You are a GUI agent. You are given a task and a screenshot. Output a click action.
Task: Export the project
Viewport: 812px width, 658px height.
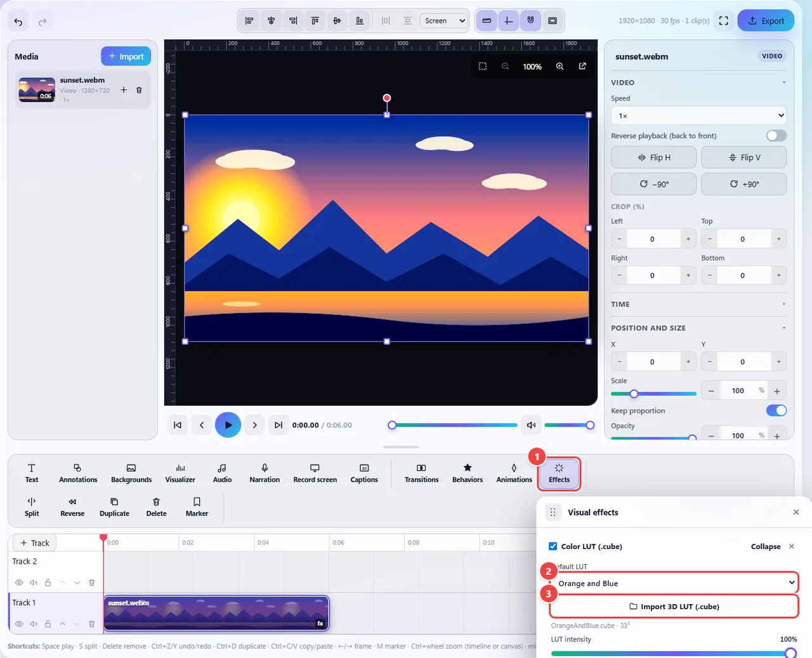tap(766, 21)
